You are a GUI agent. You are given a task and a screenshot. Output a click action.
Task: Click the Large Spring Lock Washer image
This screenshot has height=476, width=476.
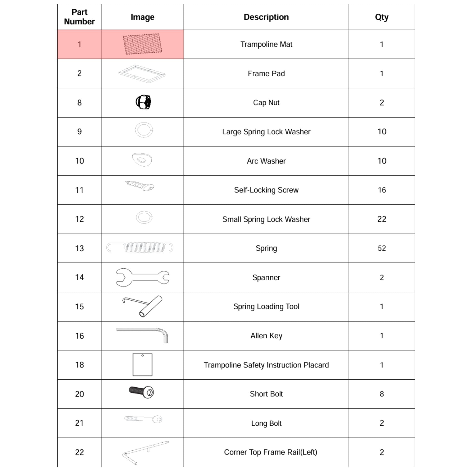(x=144, y=130)
